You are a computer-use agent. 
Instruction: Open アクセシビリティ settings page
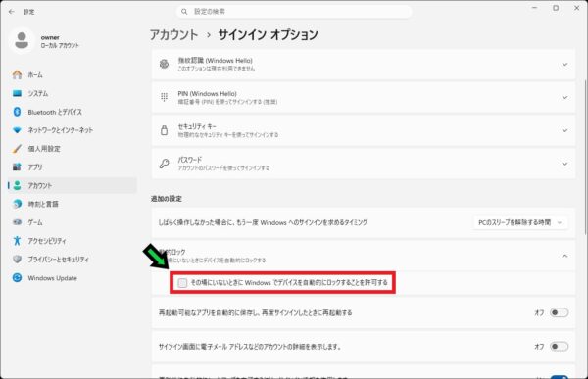[x=72, y=241]
